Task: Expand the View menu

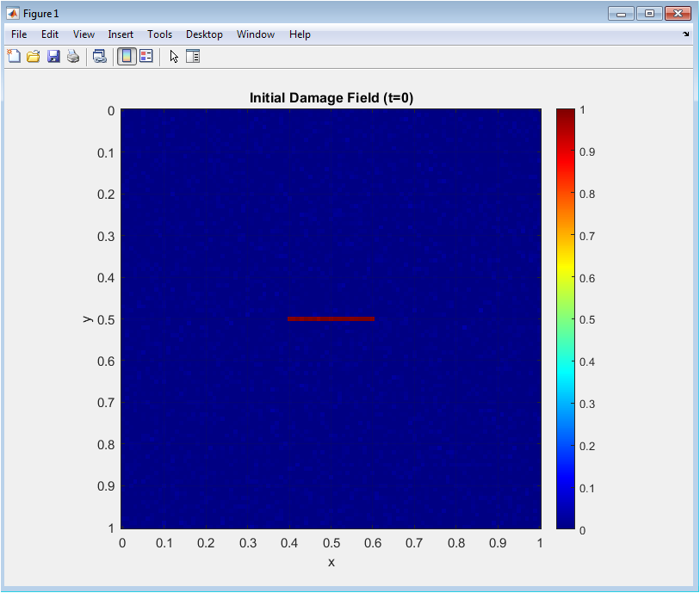Action: click(84, 34)
